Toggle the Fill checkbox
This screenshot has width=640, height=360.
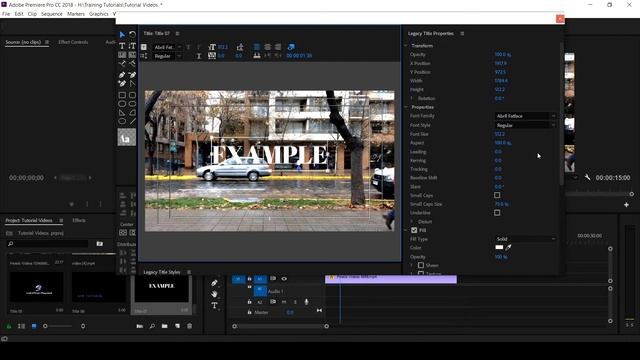414,230
